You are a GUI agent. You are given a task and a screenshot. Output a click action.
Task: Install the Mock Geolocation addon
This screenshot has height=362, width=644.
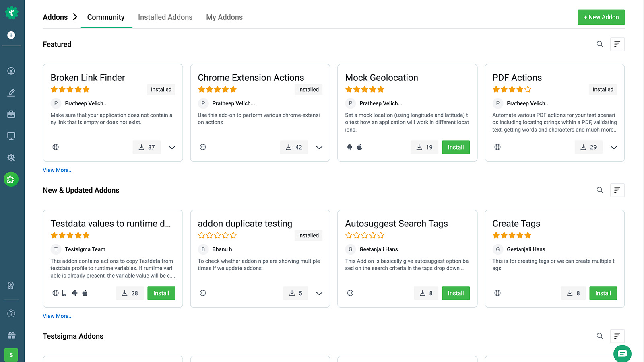456,147
